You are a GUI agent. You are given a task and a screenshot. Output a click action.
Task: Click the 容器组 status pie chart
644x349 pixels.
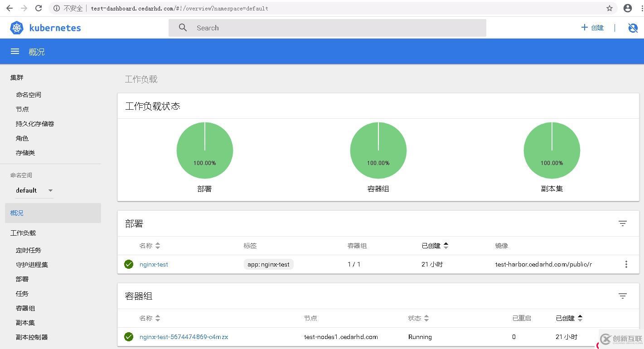click(378, 150)
